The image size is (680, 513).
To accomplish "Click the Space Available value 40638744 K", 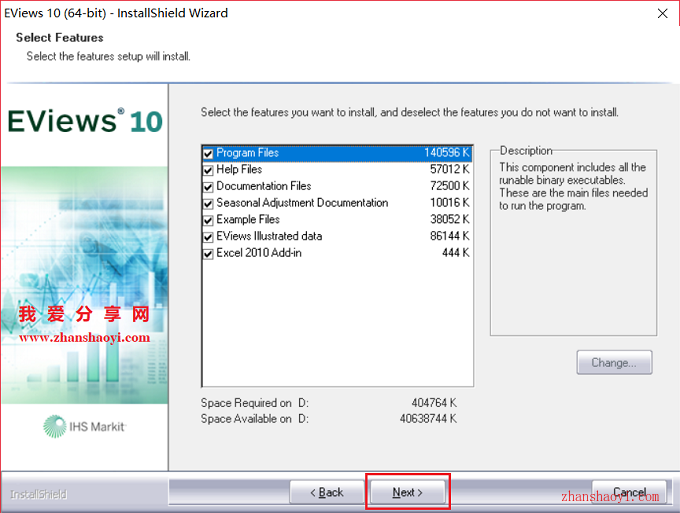I will (x=428, y=419).
